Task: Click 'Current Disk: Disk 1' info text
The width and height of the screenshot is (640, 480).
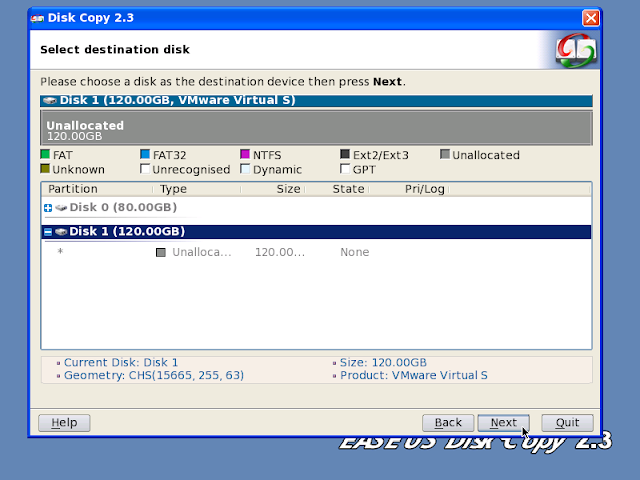Action: 121,362
